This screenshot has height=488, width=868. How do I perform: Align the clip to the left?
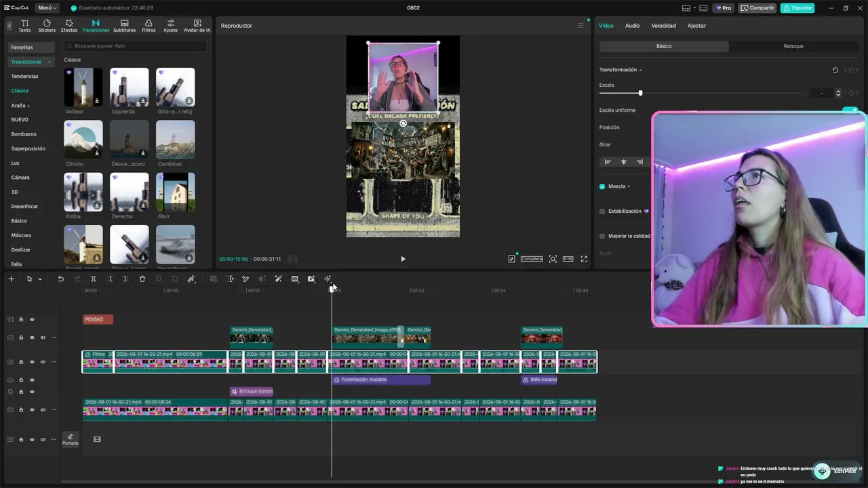coord(608,162)
